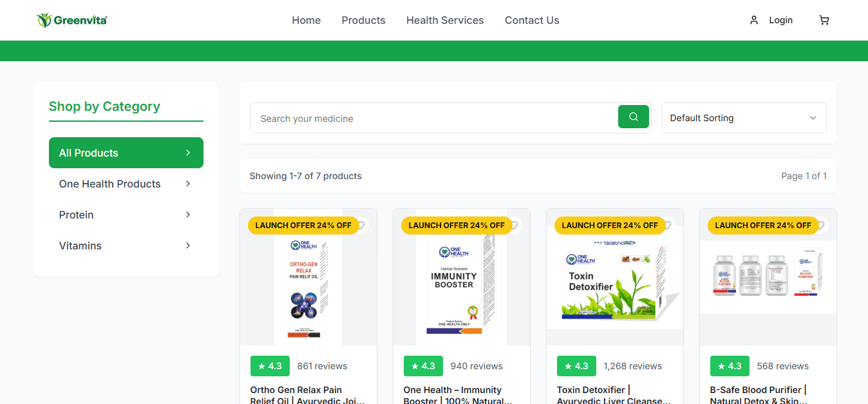The width and height of the screenshot is (868, 404).
Task: Click Launch Offer badge on B-Safe Blood Purifier
Action: point(763,225)
